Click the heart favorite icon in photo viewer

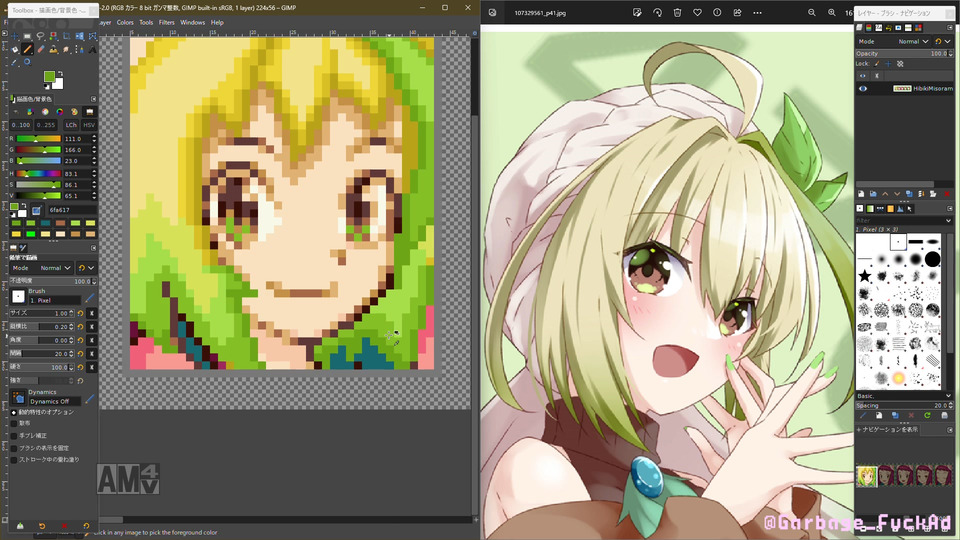tap(697, 12)
